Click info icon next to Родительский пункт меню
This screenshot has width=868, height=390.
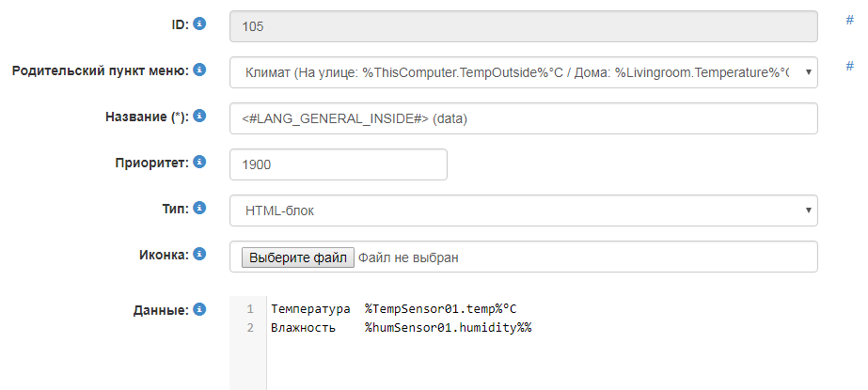tap(199, 70)
